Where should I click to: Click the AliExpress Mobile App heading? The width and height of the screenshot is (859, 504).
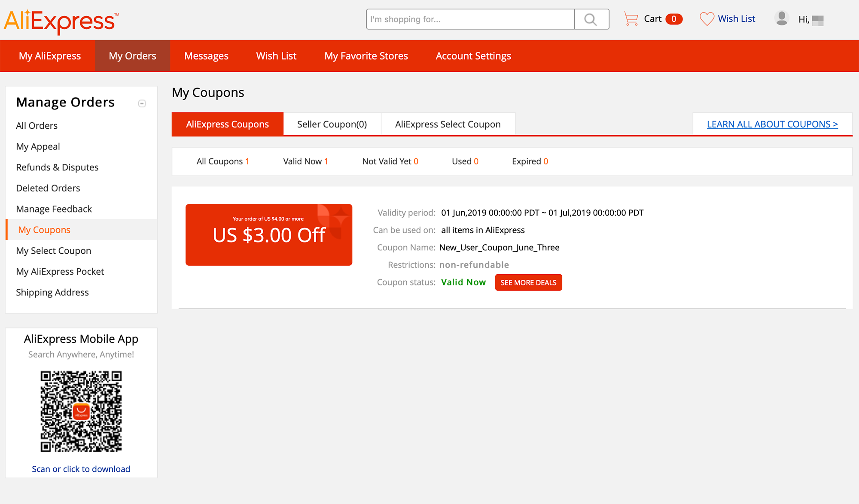click(81, 339)
